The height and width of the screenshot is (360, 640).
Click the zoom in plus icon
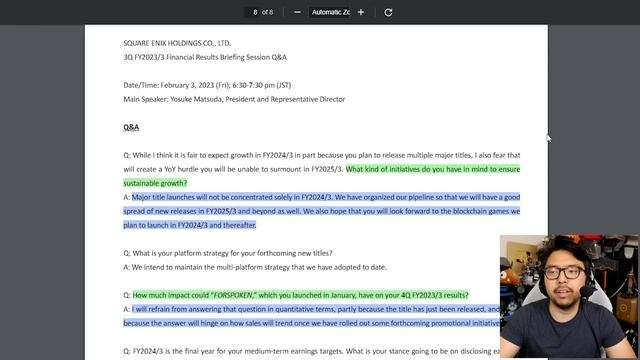point(361,12)
